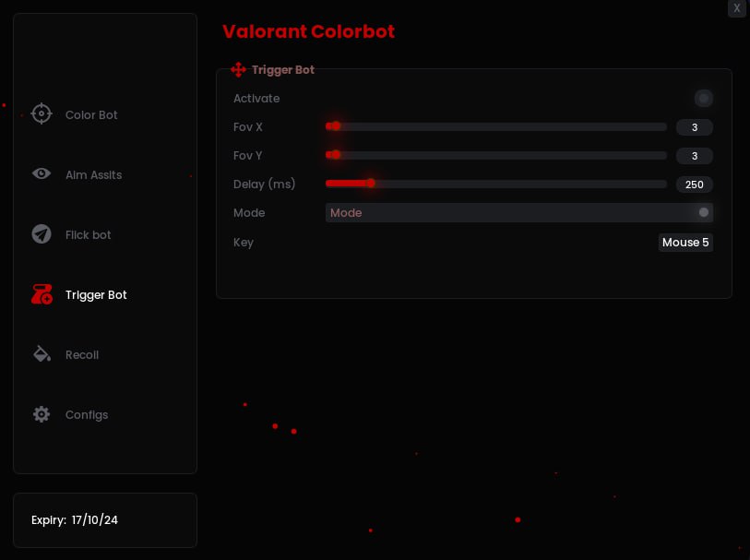Click the Recoil paint bucket icon
Image resolution: width=750 pixels, height=560 pixels.
click(42, 354)
